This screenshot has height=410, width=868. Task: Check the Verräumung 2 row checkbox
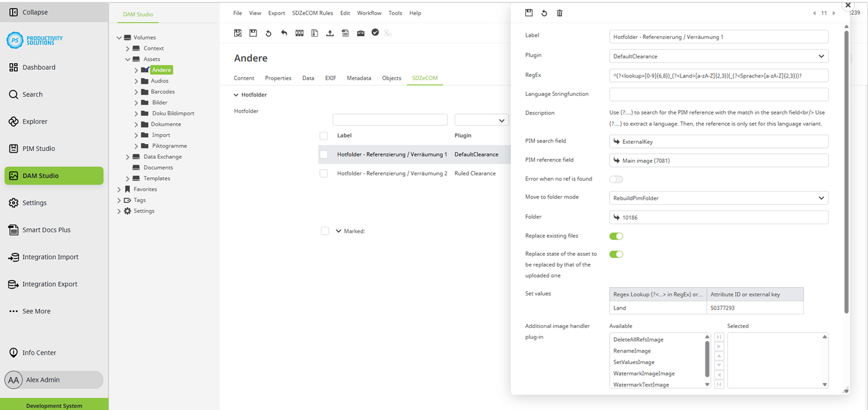tap(324, 173)
